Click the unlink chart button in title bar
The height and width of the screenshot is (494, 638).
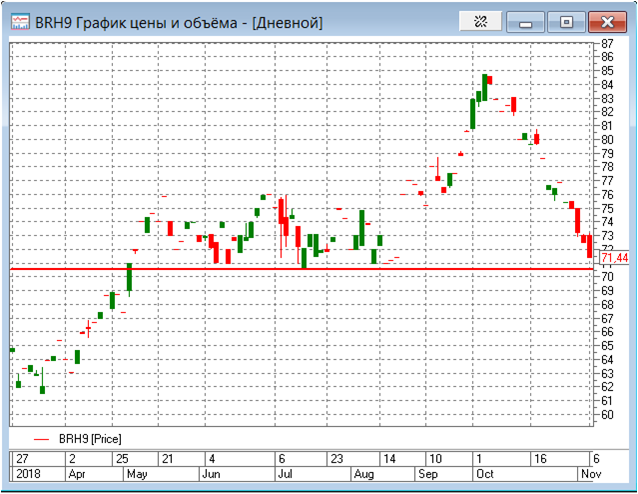point(480,21)
